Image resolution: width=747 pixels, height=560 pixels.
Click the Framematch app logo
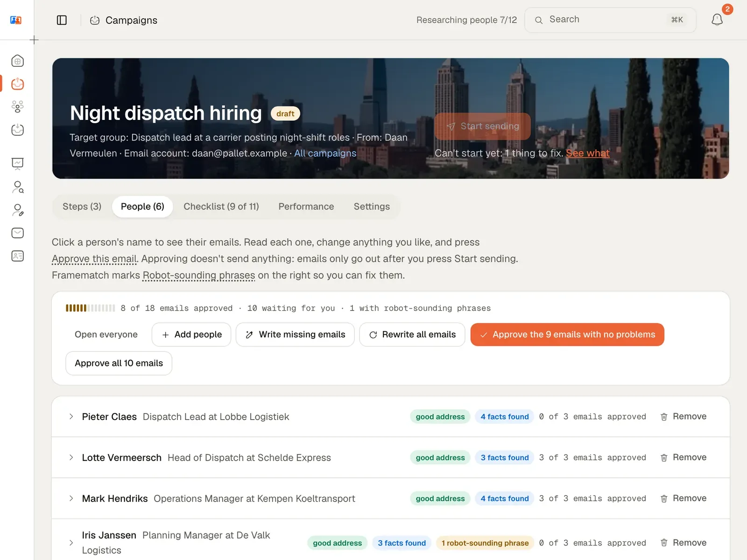click(x=16, y=20)
